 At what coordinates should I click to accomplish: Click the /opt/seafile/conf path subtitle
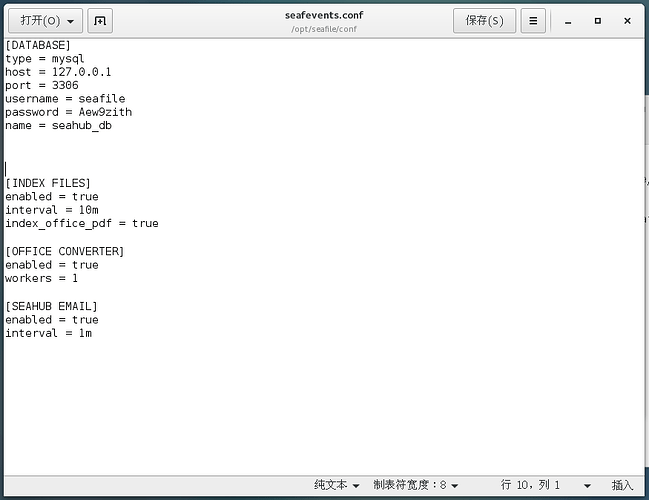pyautogui.click(x=324, y=29)
